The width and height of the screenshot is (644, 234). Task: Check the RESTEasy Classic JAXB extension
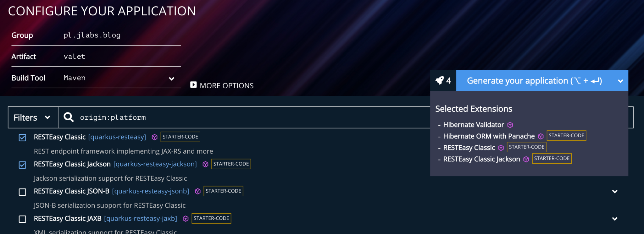click(x=22, y=219)
